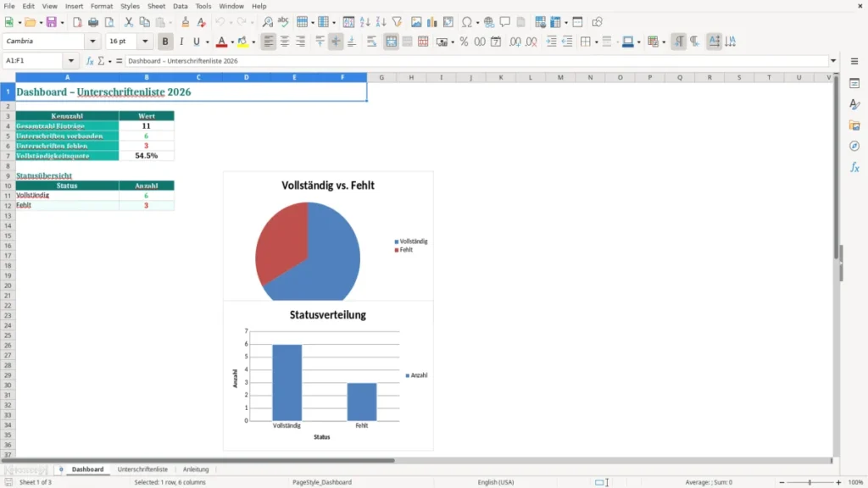Format as Percent with the % icon

(x=464, y=42)
